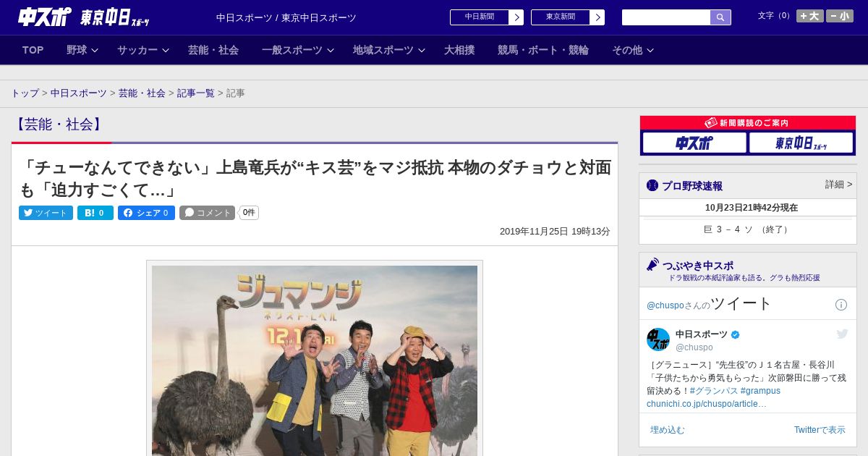Click the 中日スポーツ Twitter account name
Screen dimensions: 868x456
[702, 334]
